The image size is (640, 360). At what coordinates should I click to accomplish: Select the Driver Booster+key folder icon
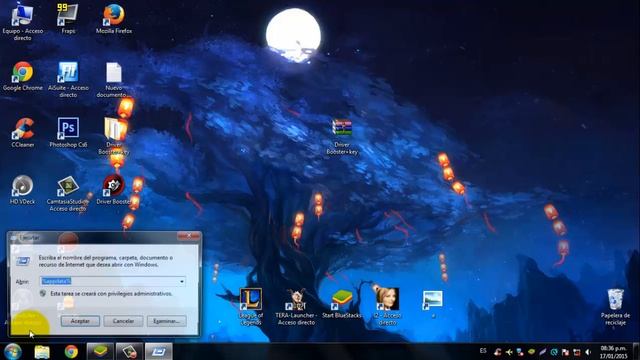114,136
